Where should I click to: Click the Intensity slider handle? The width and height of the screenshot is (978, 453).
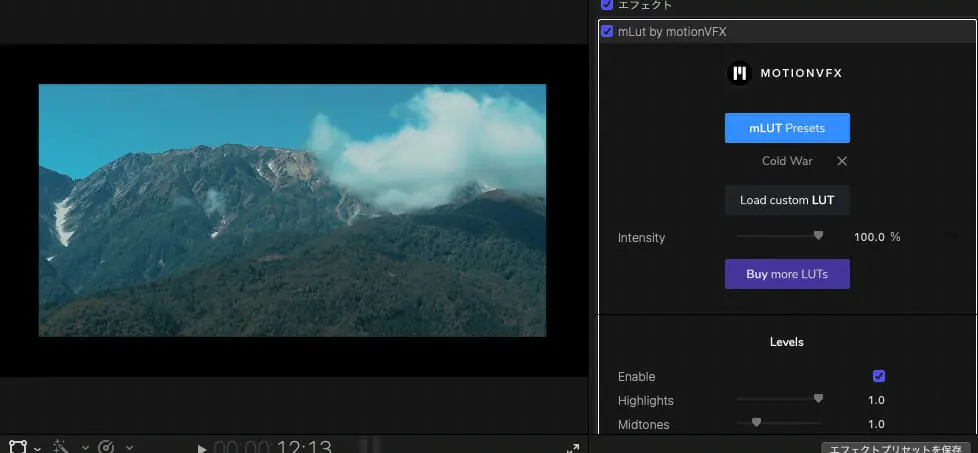click(818, 236)
